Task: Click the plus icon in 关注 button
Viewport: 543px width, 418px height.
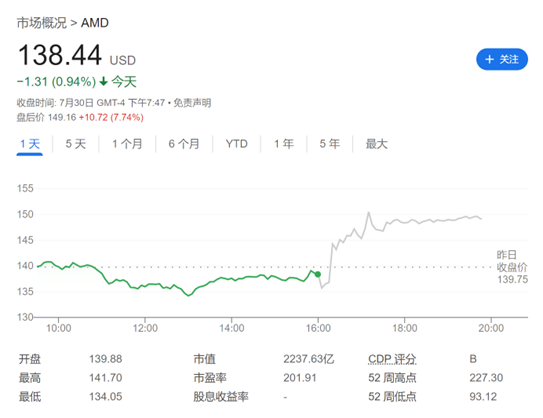Action: point(489,59)
